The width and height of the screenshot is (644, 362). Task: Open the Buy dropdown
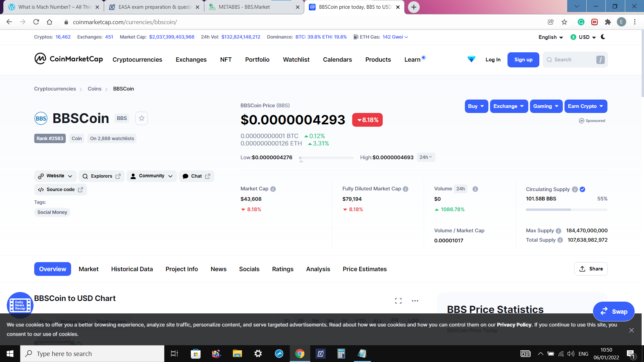click(x=476, y=106)
